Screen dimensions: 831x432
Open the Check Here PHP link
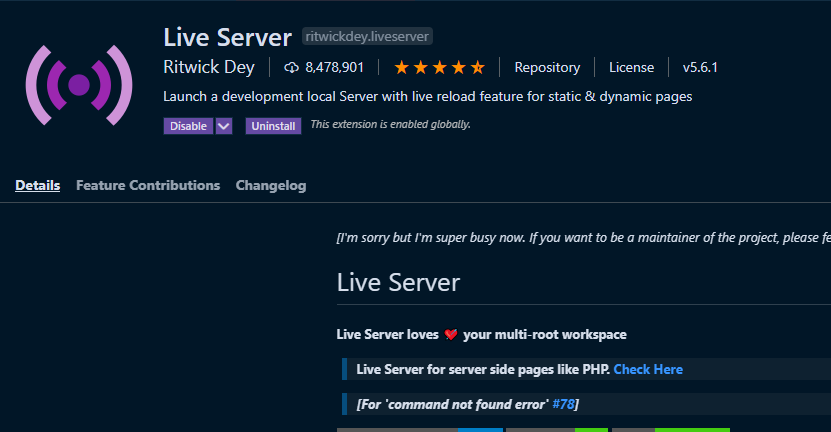(648, 369)
